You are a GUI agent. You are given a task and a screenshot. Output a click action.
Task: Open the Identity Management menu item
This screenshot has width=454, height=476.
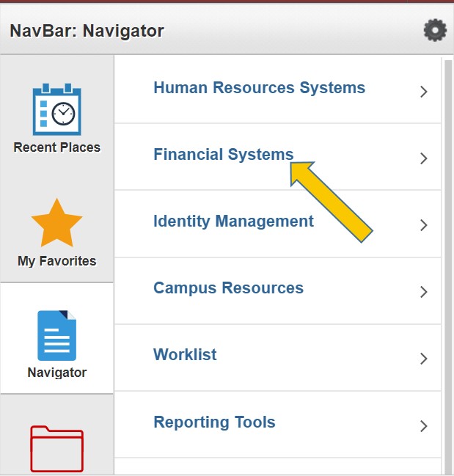click(277, 224)
